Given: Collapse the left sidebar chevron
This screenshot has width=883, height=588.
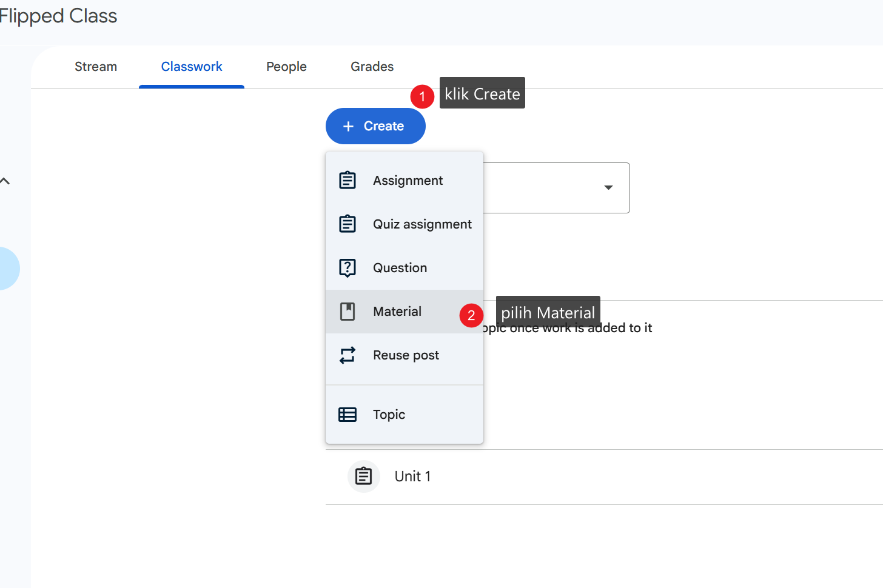Looking at the screenshot, I should (5, 181).
